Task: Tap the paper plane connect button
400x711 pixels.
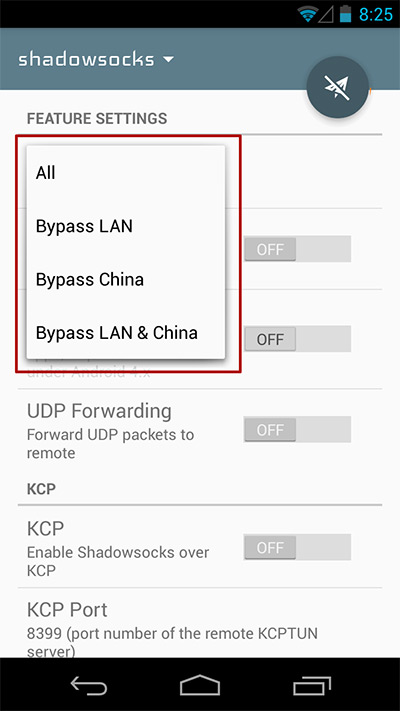Action: coord(337,87)
